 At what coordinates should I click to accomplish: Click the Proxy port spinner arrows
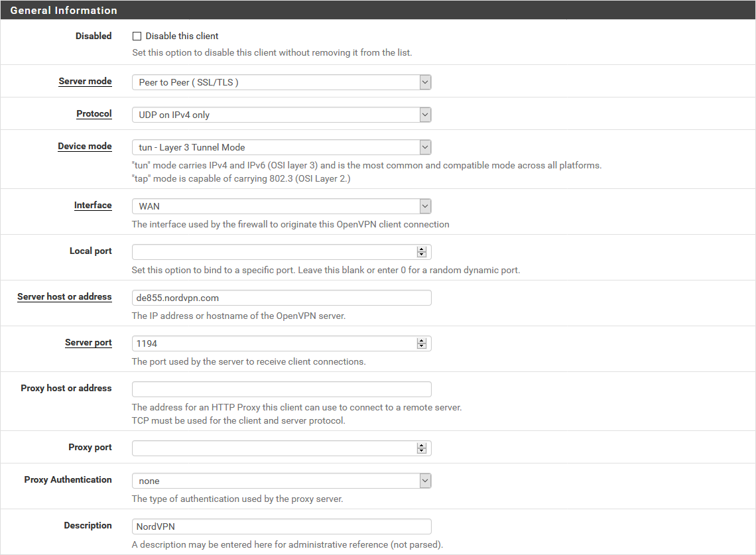[421, 448]
